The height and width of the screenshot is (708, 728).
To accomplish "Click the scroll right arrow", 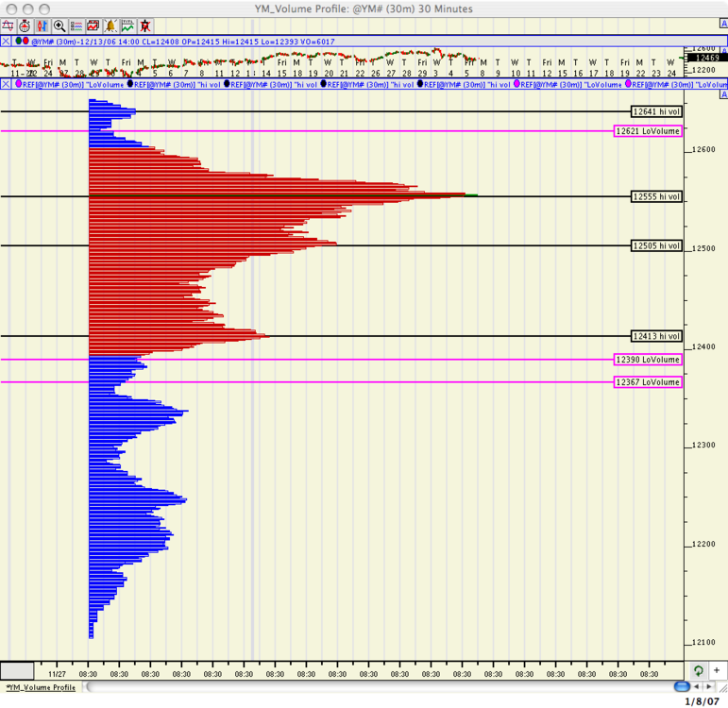I will [708, 686].
